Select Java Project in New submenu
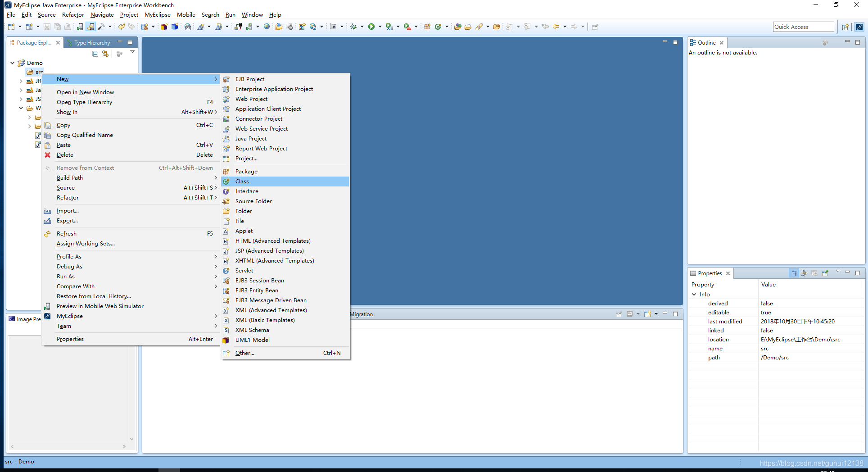This screenshot has height=472, width=868. tap(285, 139)
